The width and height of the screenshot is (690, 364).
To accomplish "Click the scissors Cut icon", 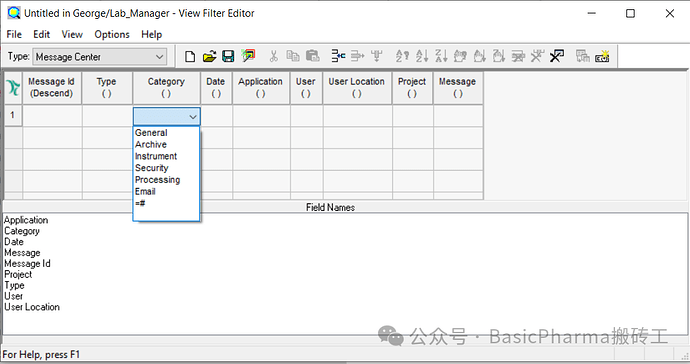I will tap(274, 56).
